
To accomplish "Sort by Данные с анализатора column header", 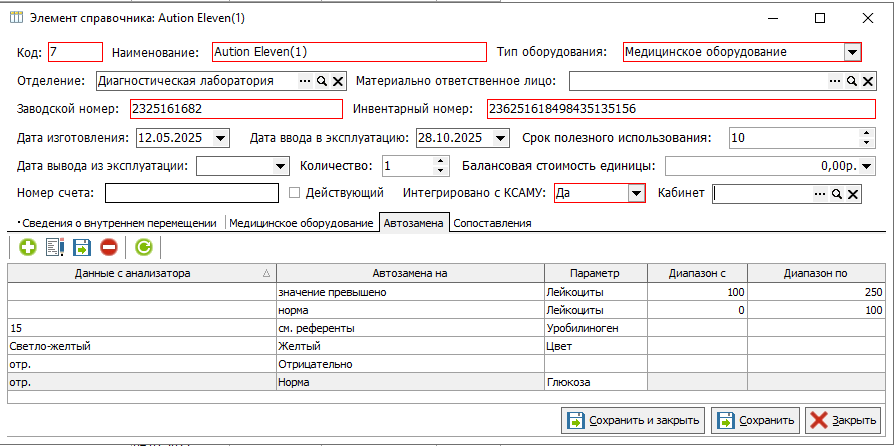I will coord(141,273).
